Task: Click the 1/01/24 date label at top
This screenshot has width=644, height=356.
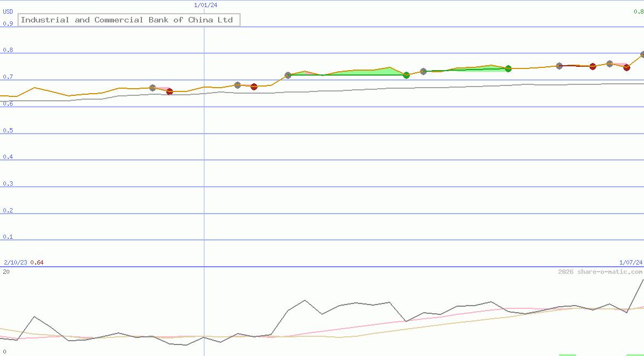Action: click(206, 5)
